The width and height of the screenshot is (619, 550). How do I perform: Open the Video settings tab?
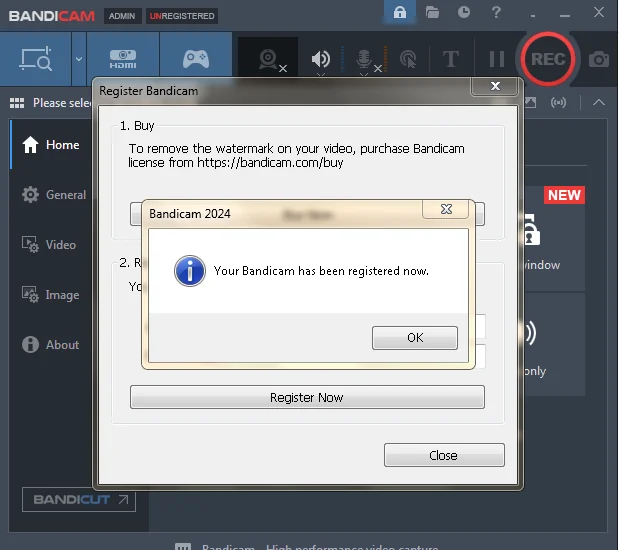point(49,245)
